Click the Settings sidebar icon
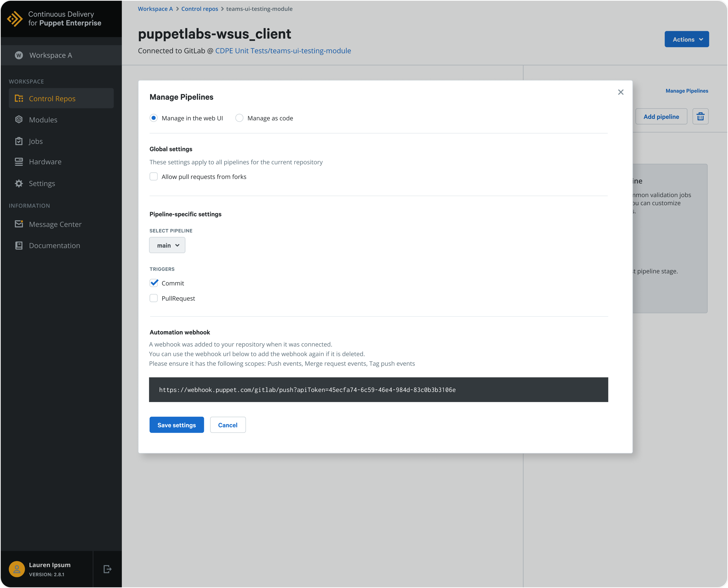 tap(19, 183)
